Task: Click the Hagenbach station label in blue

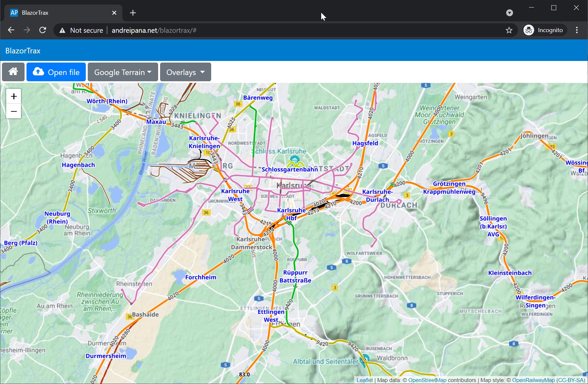Action: pos(78,165)
